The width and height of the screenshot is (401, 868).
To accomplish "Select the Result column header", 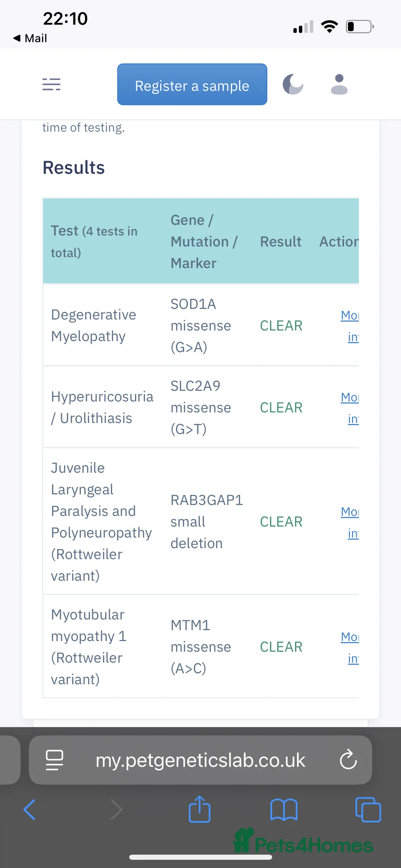I will click(281, 242).
